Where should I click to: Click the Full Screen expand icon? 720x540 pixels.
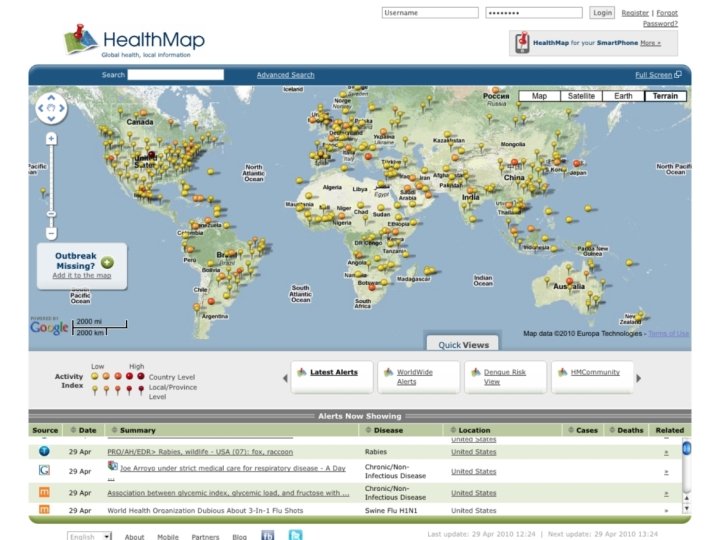tap(678, 74)
